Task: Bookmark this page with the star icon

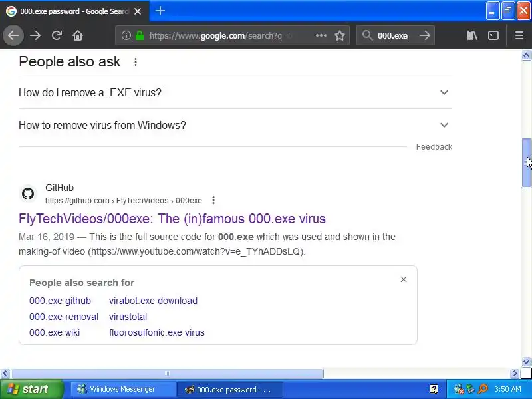Action: tap(340, 35)
